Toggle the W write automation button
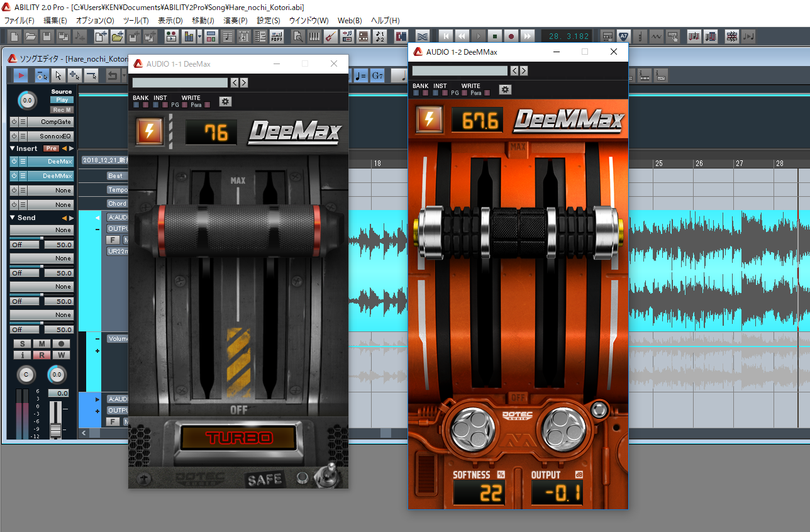 [61, 355]
